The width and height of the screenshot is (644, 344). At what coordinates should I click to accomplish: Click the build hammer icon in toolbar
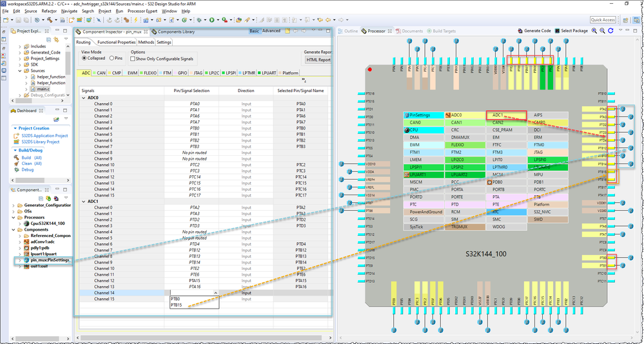[49, 19]
